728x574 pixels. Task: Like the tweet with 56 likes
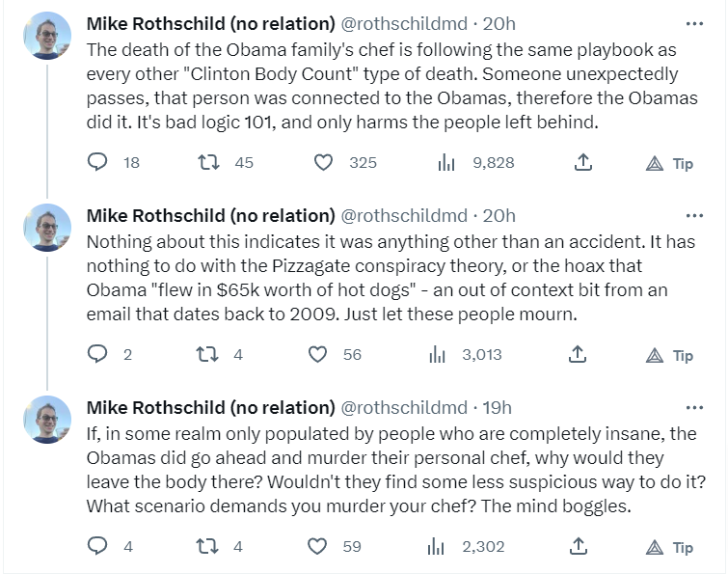coord(317,355)
